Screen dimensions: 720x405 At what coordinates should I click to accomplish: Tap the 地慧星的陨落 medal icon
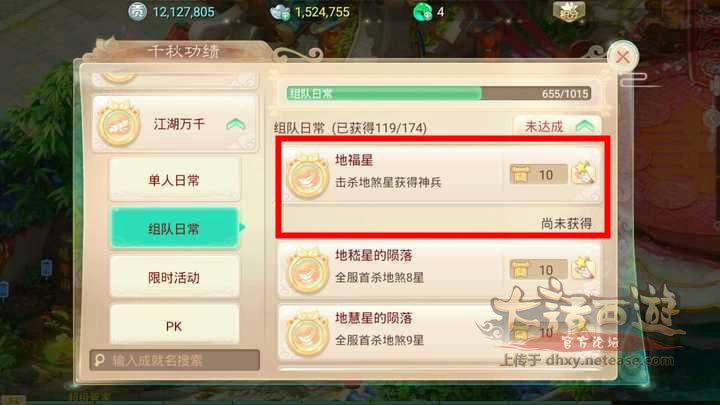coord(307,334)
